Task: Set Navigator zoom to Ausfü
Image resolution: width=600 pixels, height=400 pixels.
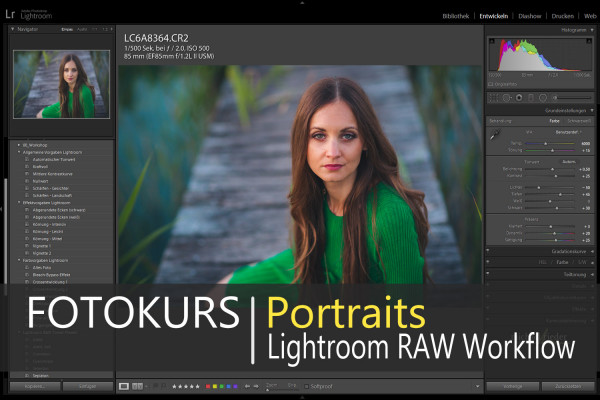Action: [x=82, y=29]
